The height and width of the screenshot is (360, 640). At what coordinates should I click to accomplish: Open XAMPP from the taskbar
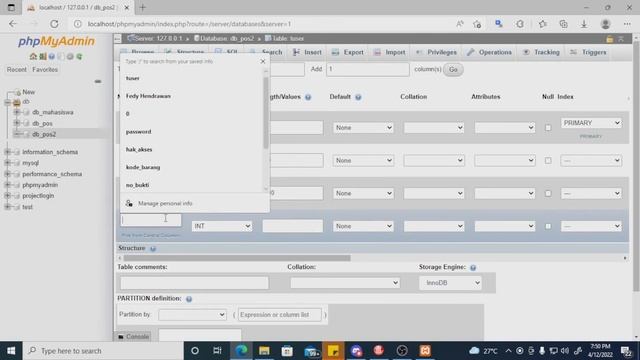425,351
